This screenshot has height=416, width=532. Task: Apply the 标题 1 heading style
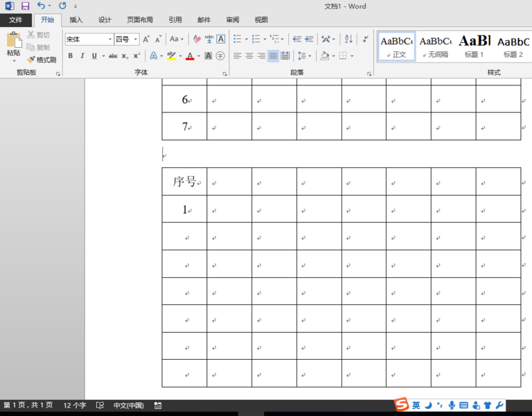tap(475, 46)
